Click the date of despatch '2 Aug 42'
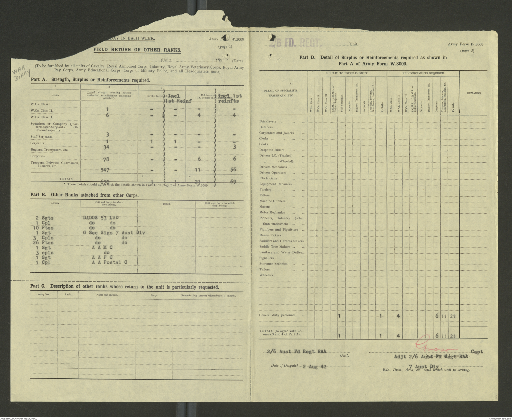512x420 pixels. click(x=314, y=367)
